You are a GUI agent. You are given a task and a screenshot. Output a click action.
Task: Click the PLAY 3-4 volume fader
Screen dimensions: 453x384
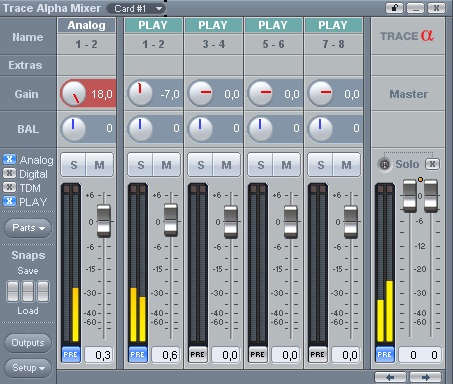231,222
